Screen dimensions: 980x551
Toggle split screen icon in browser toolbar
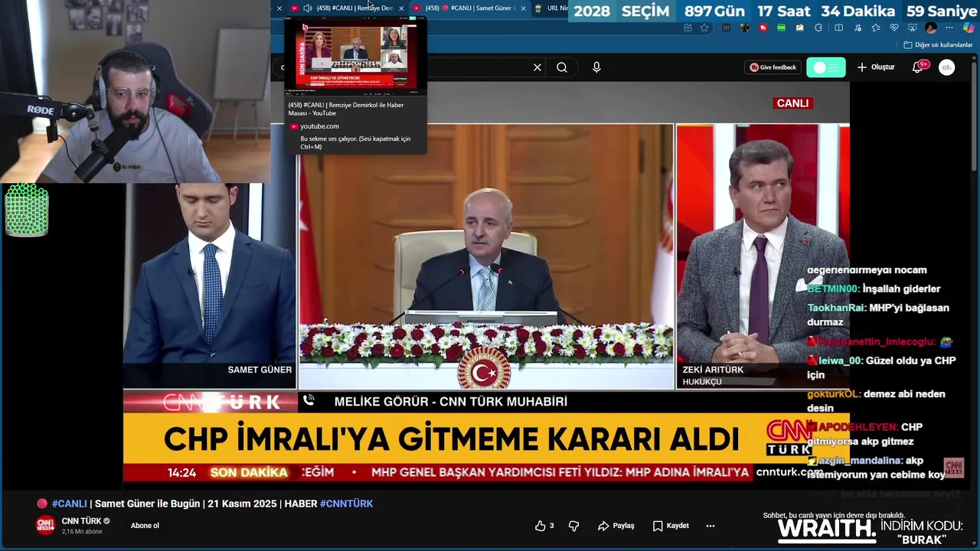pos(838,28)
